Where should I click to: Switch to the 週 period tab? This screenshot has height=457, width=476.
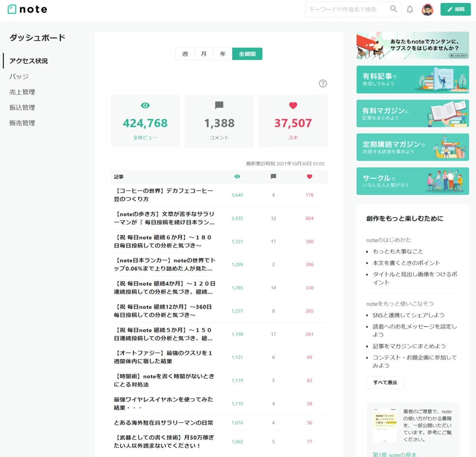point(185,54)
